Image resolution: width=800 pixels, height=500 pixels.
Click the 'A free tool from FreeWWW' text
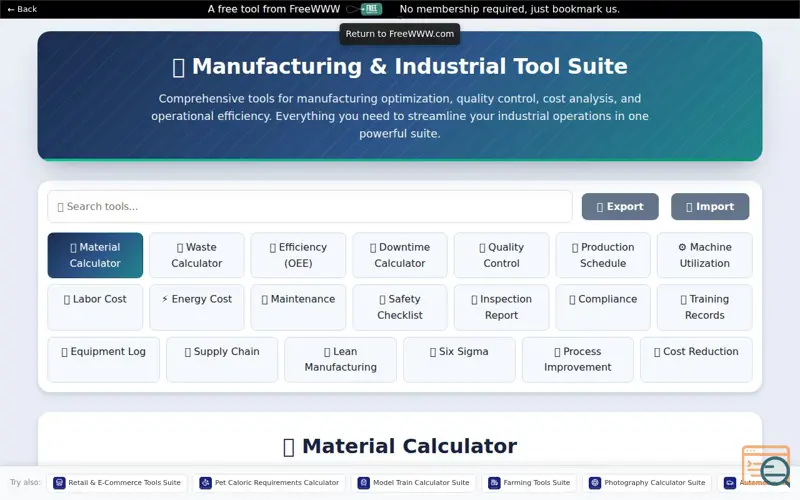(273, 9)
